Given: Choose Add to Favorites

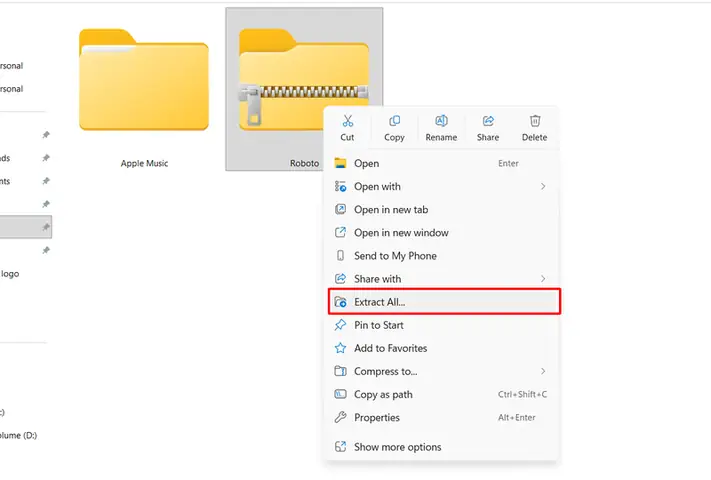Looking at the screenshot, I should click(443, 348).
